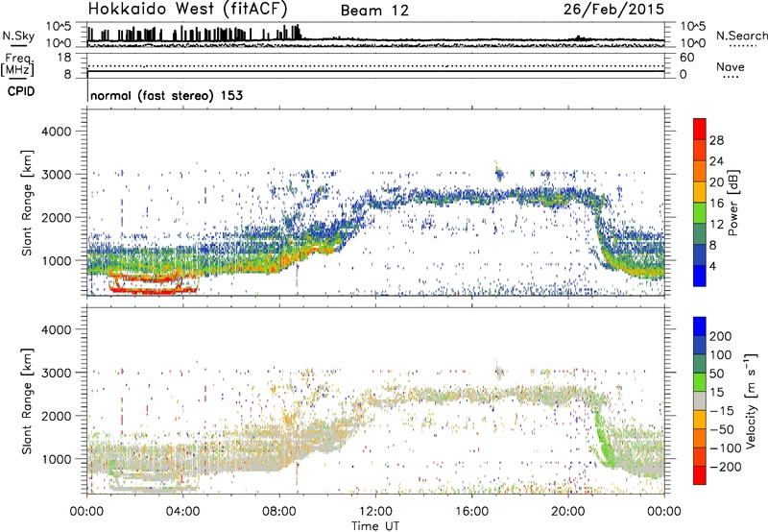Click the date "26/Feb/2015"
Image resolution: width=768 pixels, height=532 pixels.
(613, 9)
